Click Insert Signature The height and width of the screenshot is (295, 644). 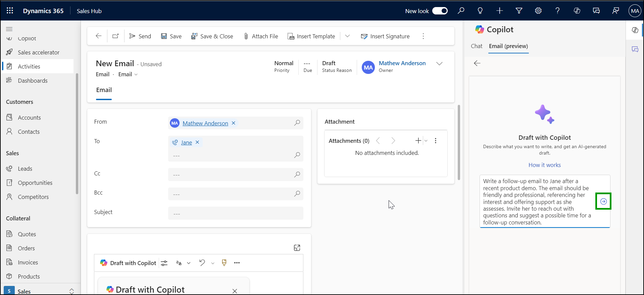[385, 36]
